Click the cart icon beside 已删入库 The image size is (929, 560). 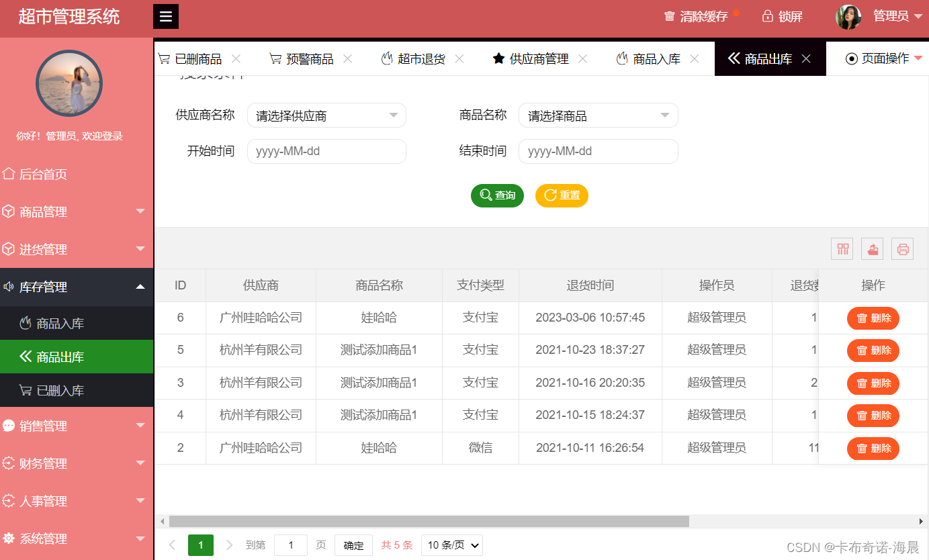pos(26,390)
